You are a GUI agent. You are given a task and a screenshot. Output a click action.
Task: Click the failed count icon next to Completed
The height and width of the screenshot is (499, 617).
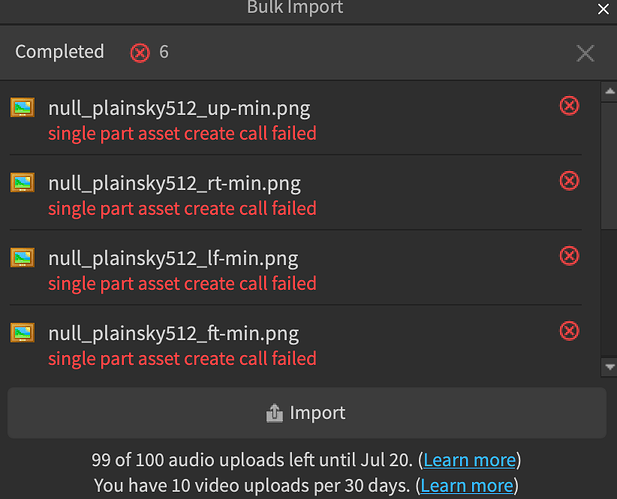[140, 52]
